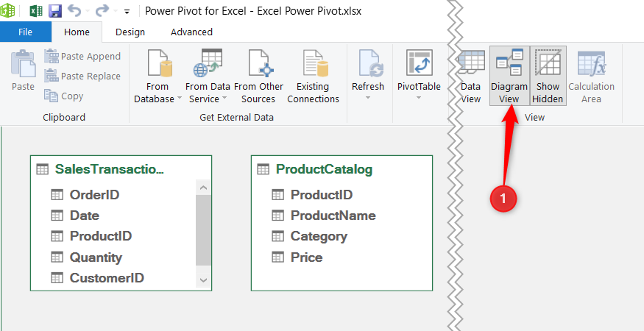Click the column icon beside Quantity

pyautogui.click(x=57, y=257)
